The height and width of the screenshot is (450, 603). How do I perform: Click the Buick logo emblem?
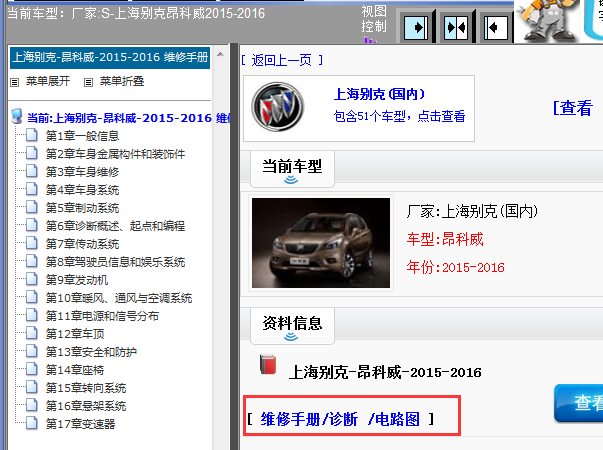click(x=278, y=107)
